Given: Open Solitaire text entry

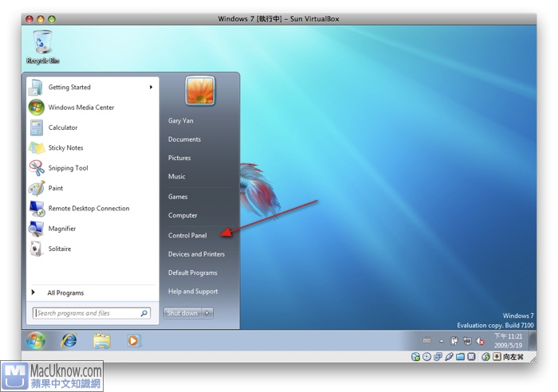Looking at the screenshot, I should tap(60, 249).
